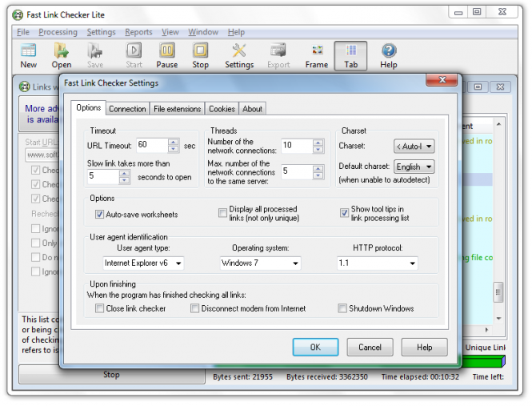Toggle Show tool tips in link processing list
Viewport: 532px width, 406px height.
click(x=344, y=213)
